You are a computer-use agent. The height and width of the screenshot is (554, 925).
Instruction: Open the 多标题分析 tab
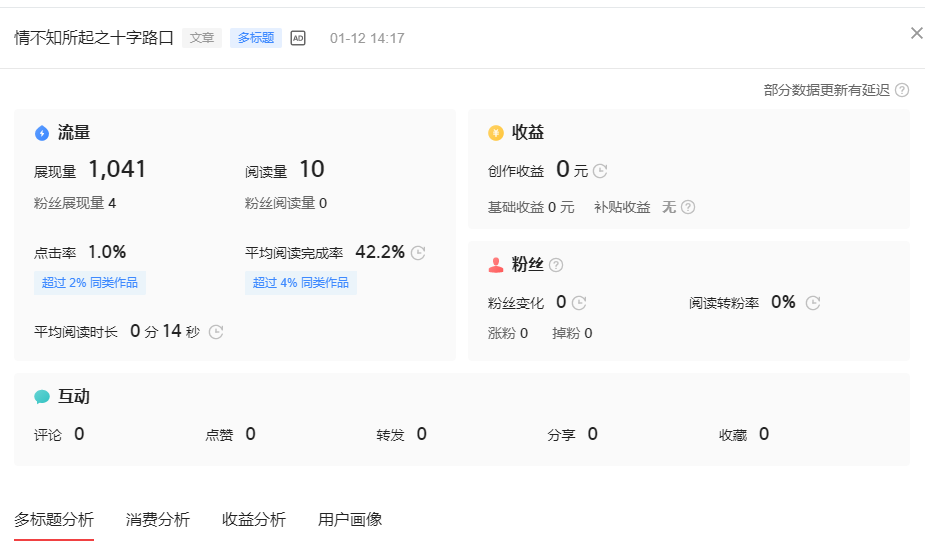[x=54, y=519]
